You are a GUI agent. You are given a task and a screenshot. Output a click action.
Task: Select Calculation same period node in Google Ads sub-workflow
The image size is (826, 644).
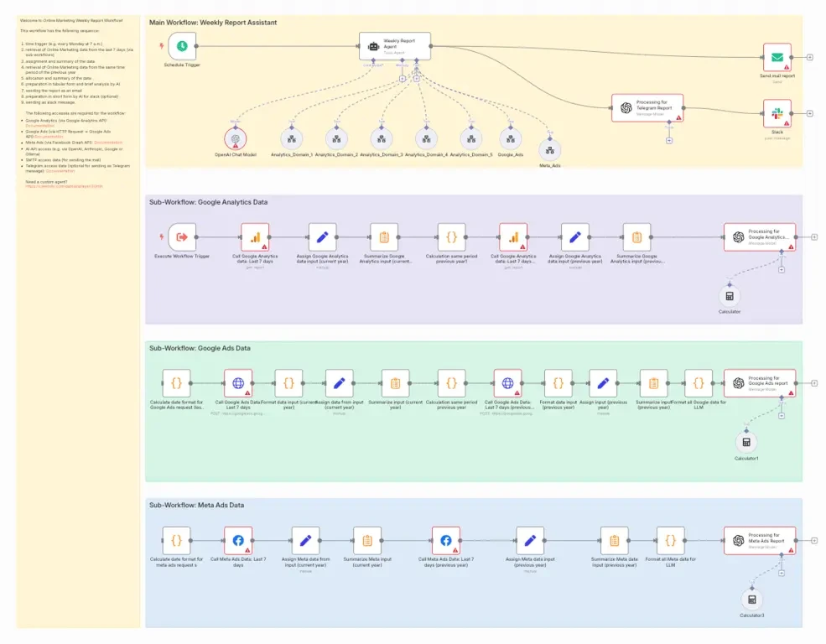pyautogui.click(x=451, y=383)
